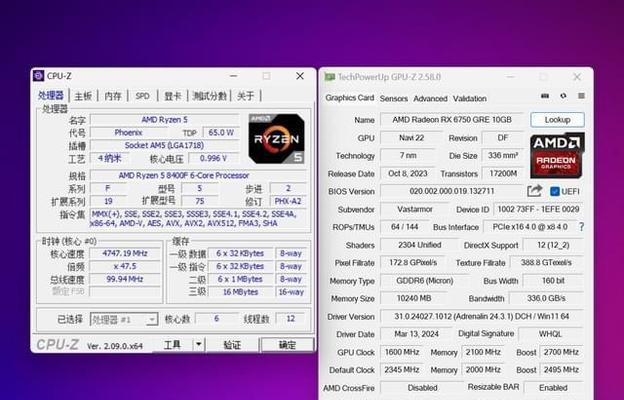This screenshot has height=400, width=624.
Task: Click the core voltage value 0.996 V
Action: click(213, 158)
